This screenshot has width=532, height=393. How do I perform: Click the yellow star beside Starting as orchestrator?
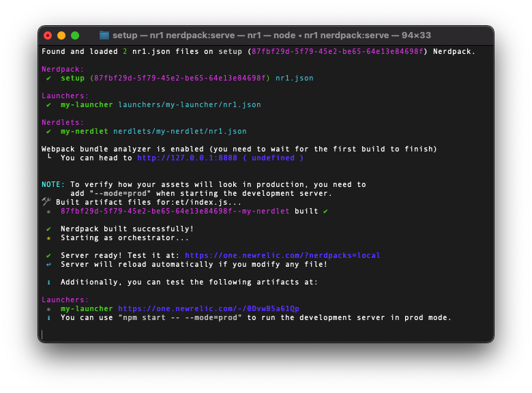pos(48,238)
